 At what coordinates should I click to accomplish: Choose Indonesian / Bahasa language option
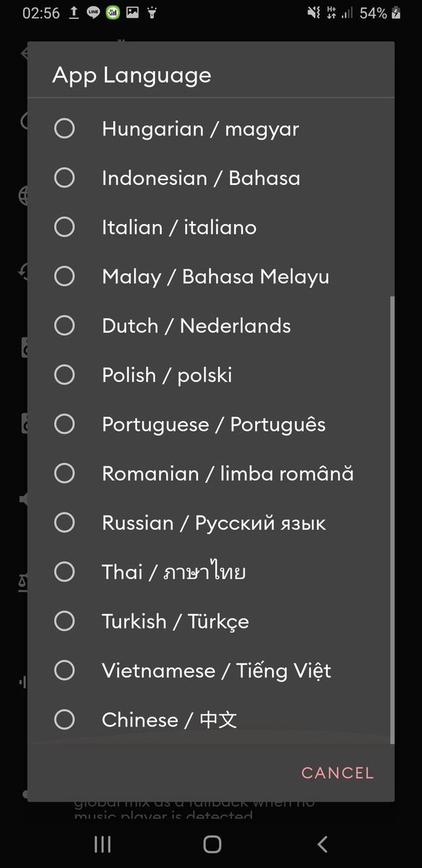pyautogui.click(x=64, y=178)
